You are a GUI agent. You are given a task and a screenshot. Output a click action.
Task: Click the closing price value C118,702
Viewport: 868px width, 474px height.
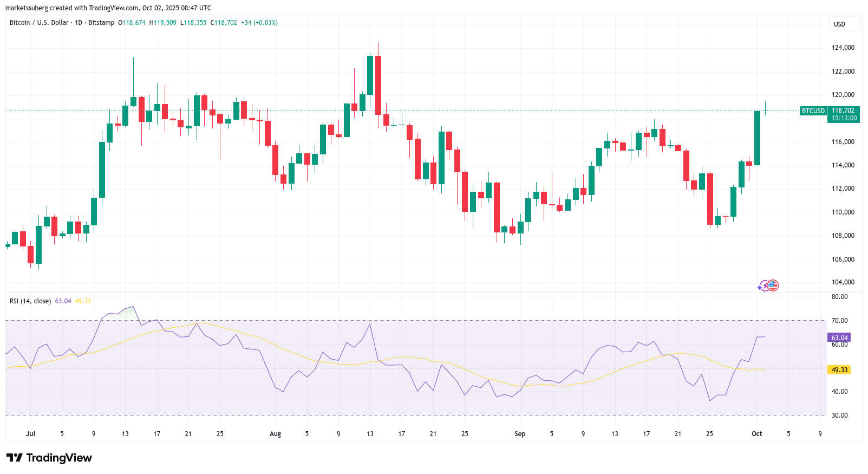(224, 23)
